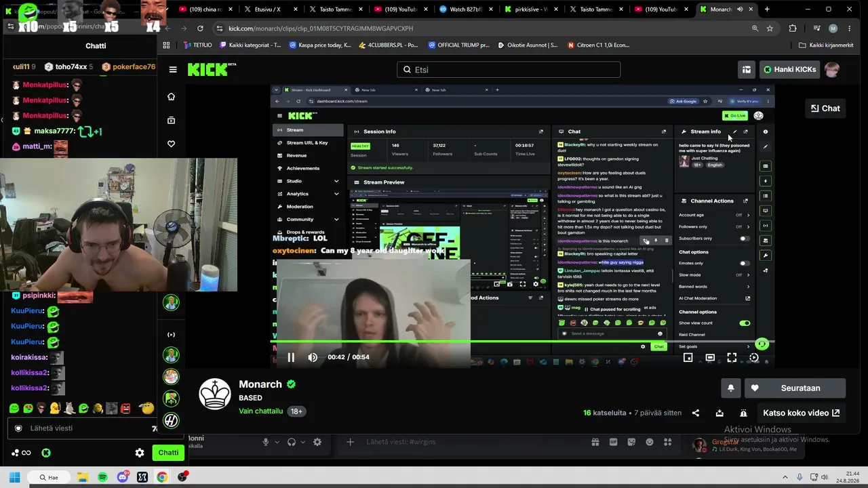This screenshot has width=868, height=488.
Task: Open Spotify from the taskbar
Action: [102, 477]
